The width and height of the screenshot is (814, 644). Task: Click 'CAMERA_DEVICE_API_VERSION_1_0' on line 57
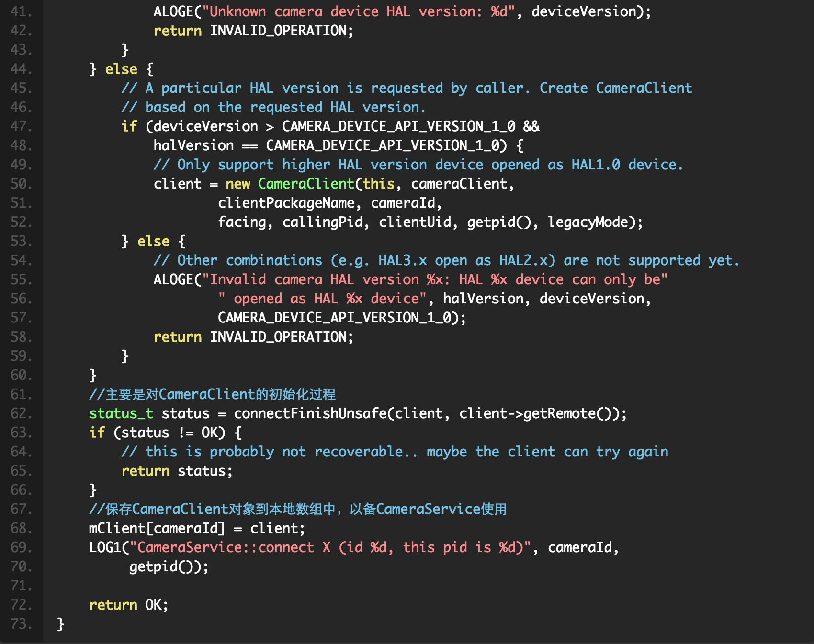(334, 318)
